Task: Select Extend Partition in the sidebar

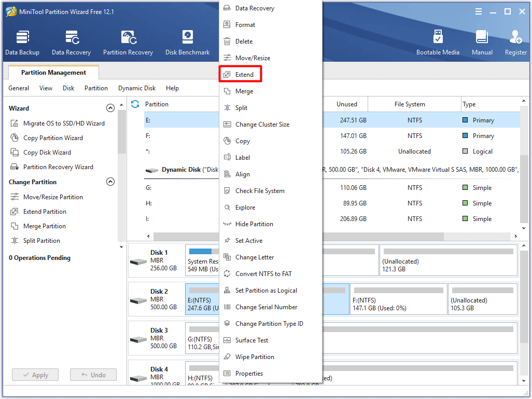Action: 38,212
